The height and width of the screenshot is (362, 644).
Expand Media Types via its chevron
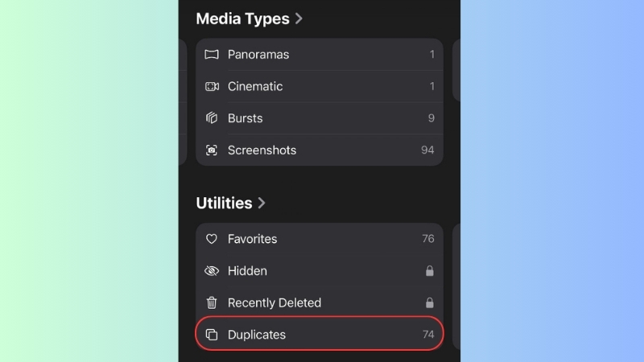(x=299, y=19)
